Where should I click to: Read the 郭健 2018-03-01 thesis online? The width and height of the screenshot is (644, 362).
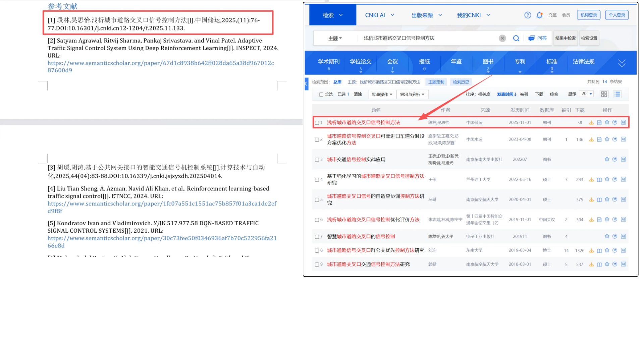pyautogui.click(x=599, y=264)
